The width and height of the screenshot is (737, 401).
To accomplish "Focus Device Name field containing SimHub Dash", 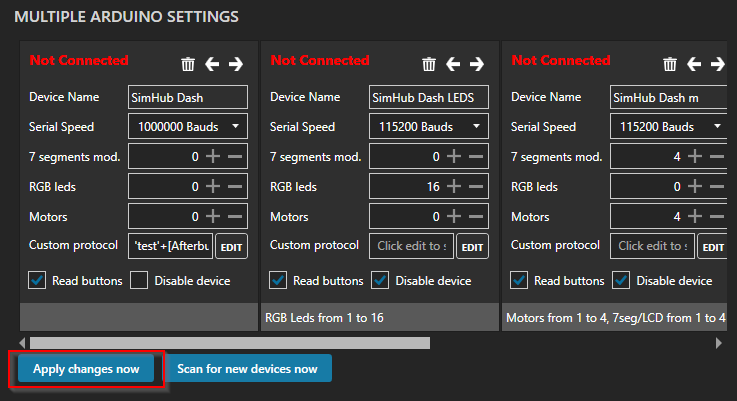I will coord(188,97).
